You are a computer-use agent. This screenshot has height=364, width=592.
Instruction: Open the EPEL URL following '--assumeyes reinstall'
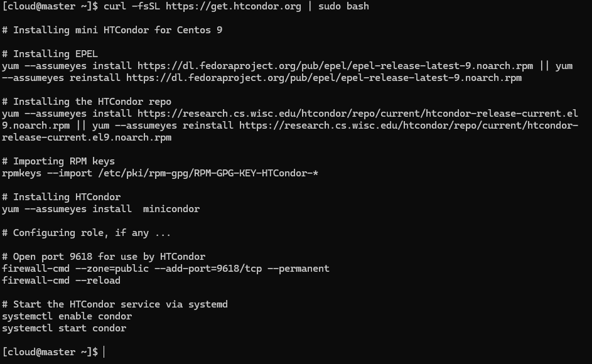pyautogui.click(x=323, y=78)
